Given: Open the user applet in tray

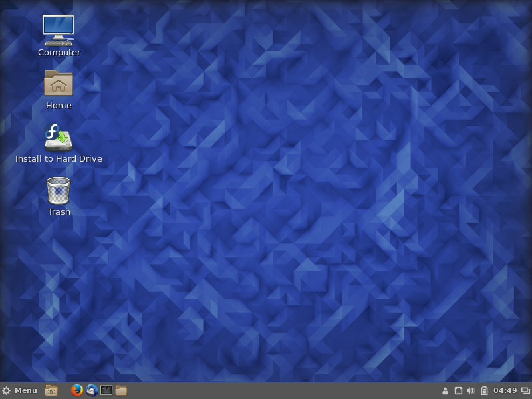Looking at the screenshot, I should coord(445,390).
